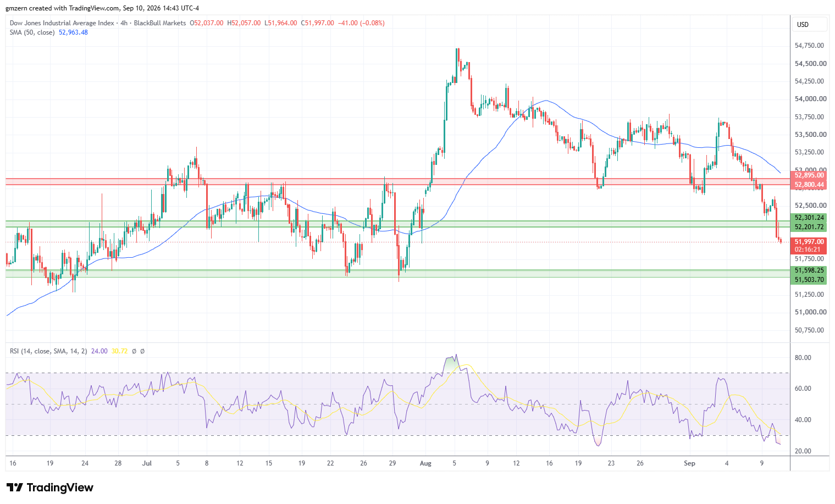Screen dimensions: 835x504
Task: Click the Aug label on the time axis
Action: pos(425,463)
